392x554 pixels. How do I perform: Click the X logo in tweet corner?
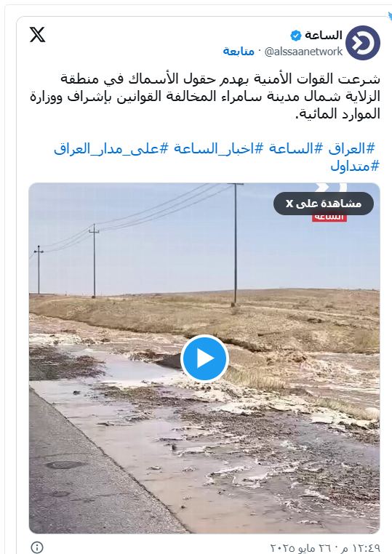coord(37,35)
